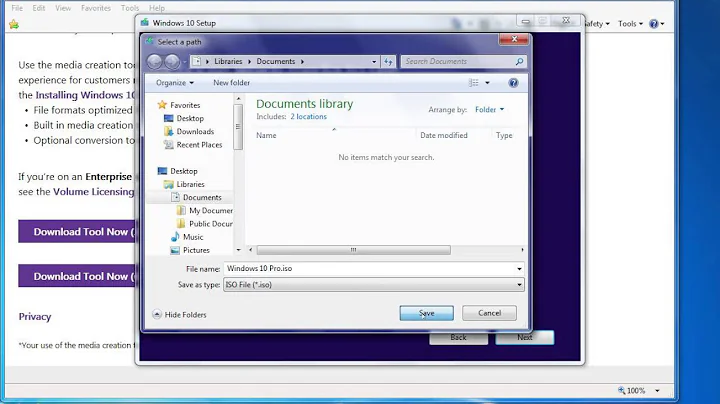Screen dimensions: 720x404
Task: Click the file list scroll right arrow
Action: click(x=522, y=250)
